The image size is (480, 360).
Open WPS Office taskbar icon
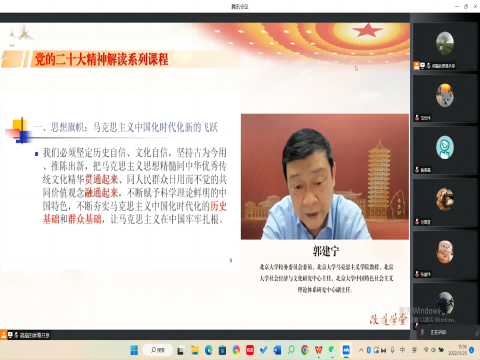[318, 350]
